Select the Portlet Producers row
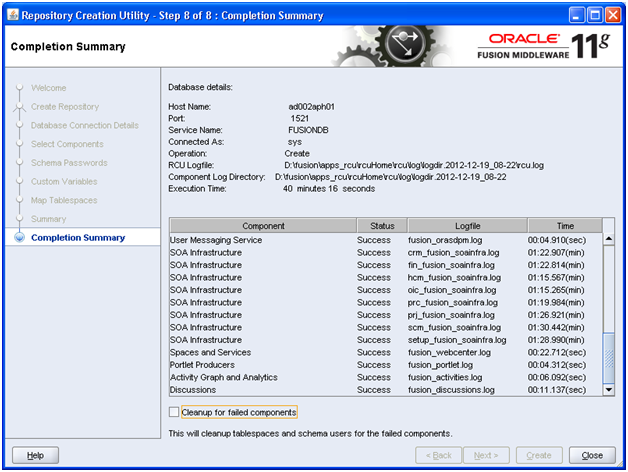Viewport: 628px width, 472px height. 386,365
